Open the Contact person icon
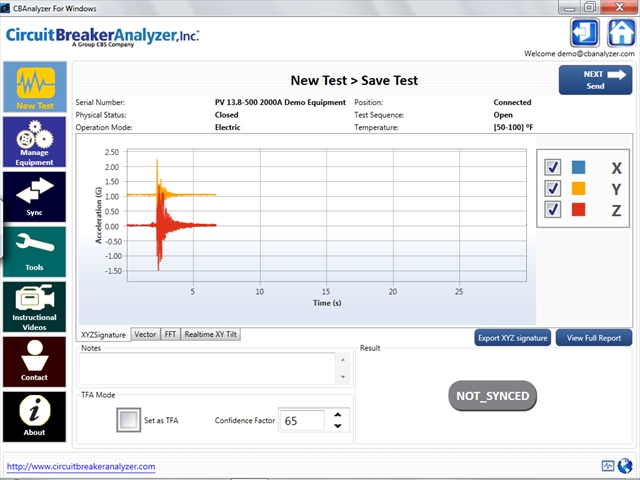The width and height of the screenshot is (640, 480). click(35, 362)
